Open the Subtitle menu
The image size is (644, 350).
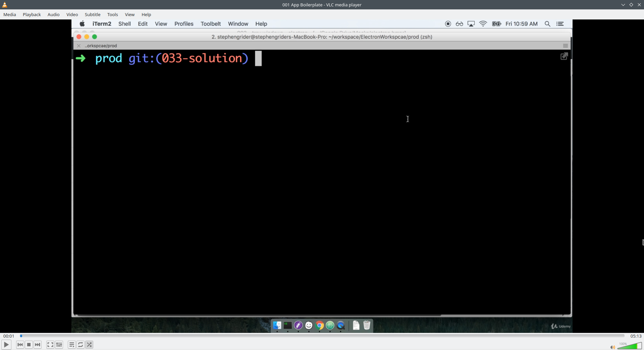point(93,14)
